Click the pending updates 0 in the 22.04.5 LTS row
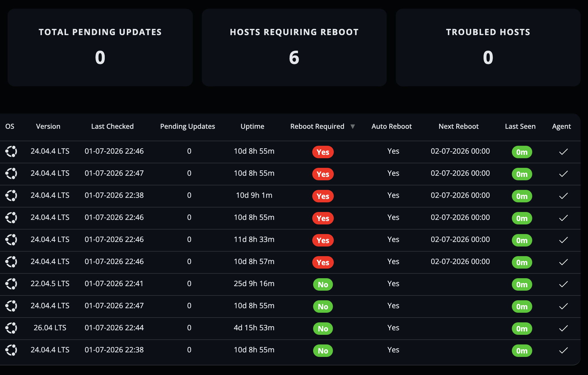Screen dimensions: 588x375 coord(189,284)
